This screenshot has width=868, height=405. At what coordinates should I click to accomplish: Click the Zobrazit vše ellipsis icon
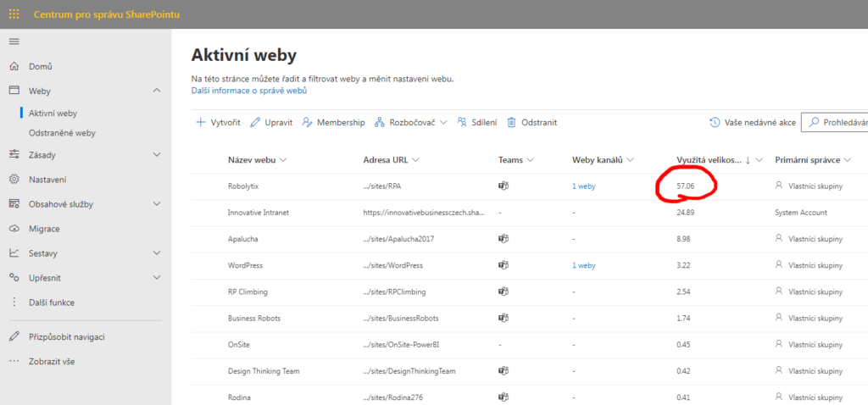click(x=14, y=361)
